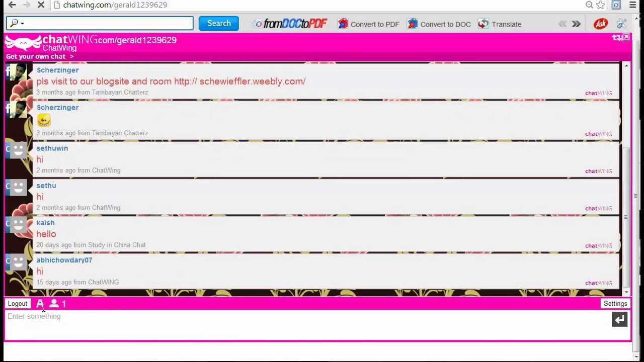Click chat scrollbar down arrow
The image size is (644, 362).
point(626,292)
